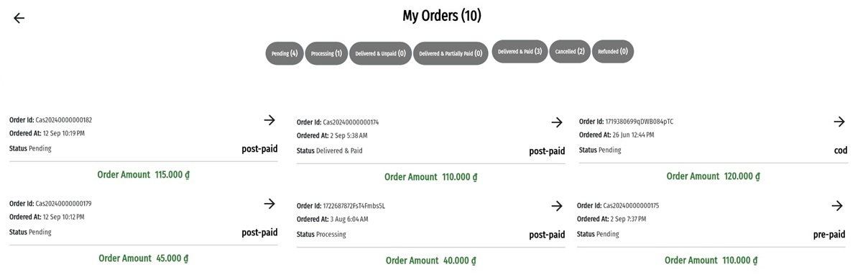Click Order Amount 120.000 ₫ text
This screenshot has height=280, width=868.
(x=713, y=176)
